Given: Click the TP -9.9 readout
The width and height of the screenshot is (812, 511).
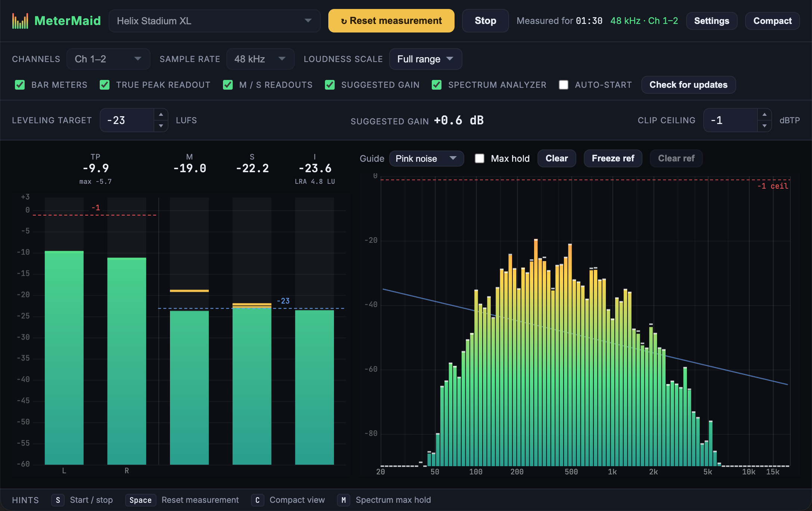Looking at the screenshot, I should (x=96, y=168).
